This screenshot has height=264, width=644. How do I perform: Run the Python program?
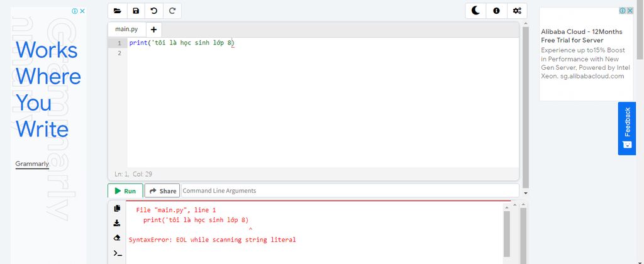coord(125,191)
